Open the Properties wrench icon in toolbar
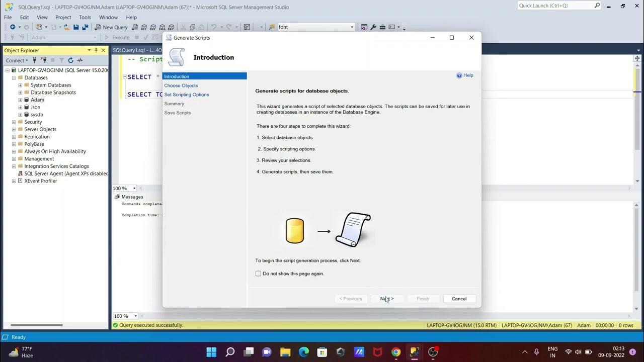The height and width of the screenshot is (362, 644). 373,27
